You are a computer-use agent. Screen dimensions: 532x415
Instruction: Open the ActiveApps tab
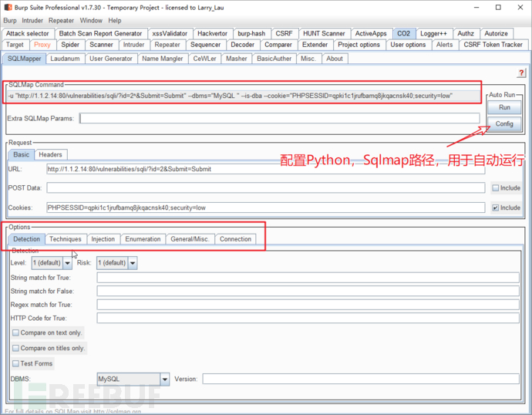(x=371, y=34)
